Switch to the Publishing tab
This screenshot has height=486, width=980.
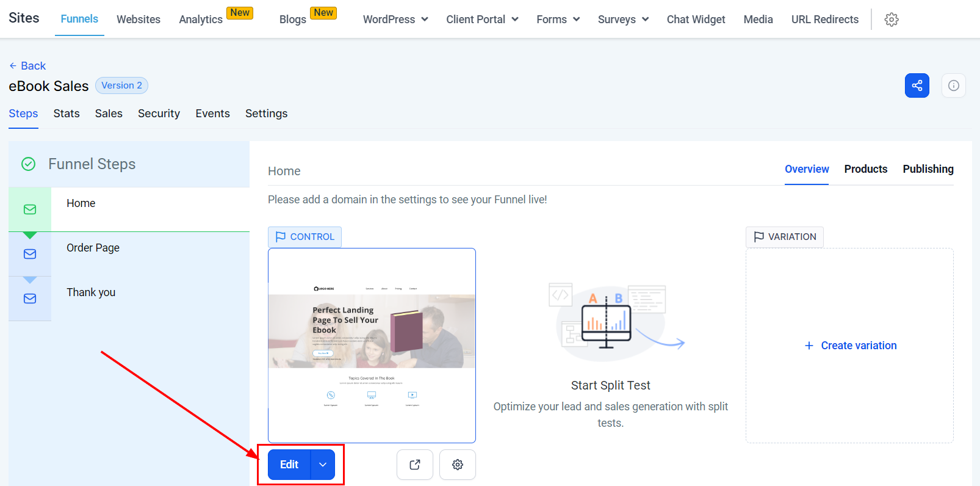click(x=928, y=169)
